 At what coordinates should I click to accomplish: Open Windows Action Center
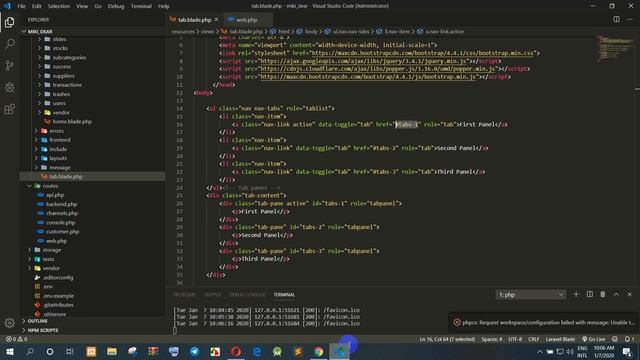tap(627, 351)
